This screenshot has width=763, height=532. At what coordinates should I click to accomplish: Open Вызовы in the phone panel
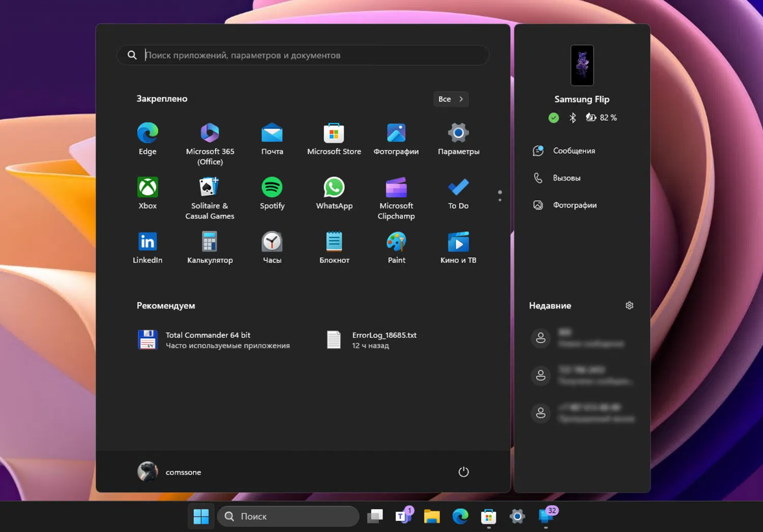pos(557,178)
